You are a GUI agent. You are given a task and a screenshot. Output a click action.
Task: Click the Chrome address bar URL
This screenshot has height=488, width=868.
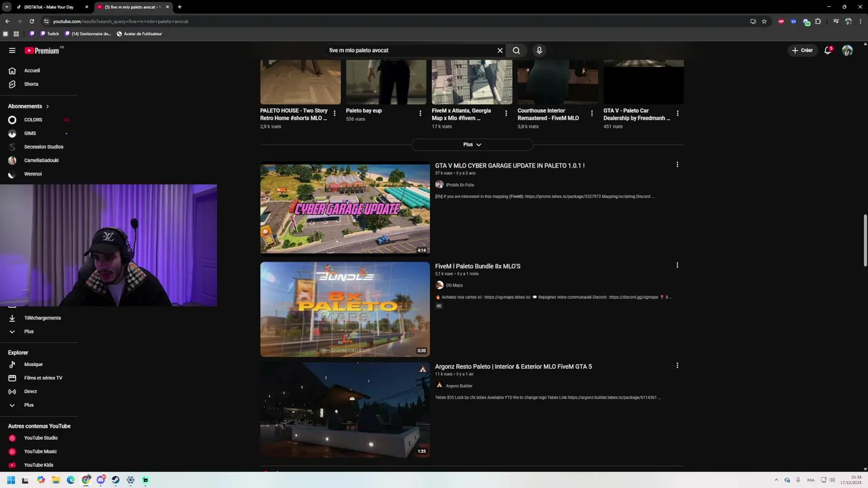click(x=121, y=21)
